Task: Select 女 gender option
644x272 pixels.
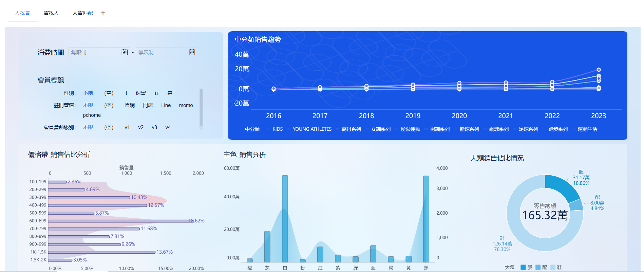Action: pyautogui.click(x=156, y=93)
